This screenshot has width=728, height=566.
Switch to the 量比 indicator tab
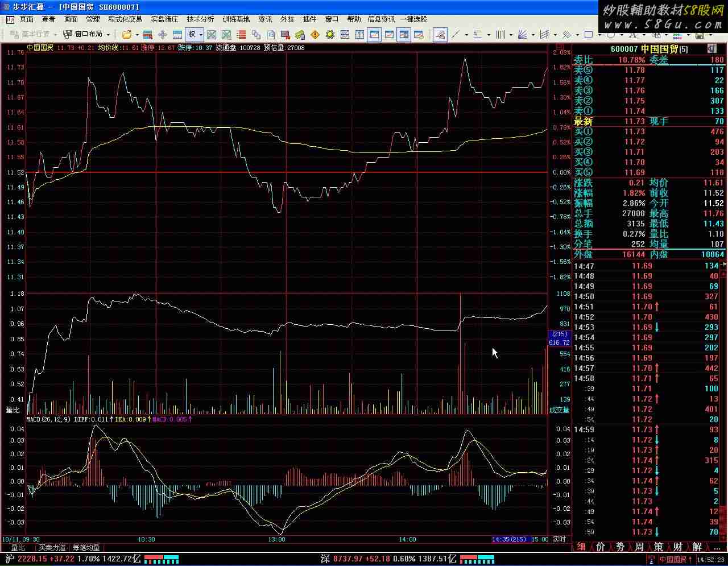pos(18,548)
